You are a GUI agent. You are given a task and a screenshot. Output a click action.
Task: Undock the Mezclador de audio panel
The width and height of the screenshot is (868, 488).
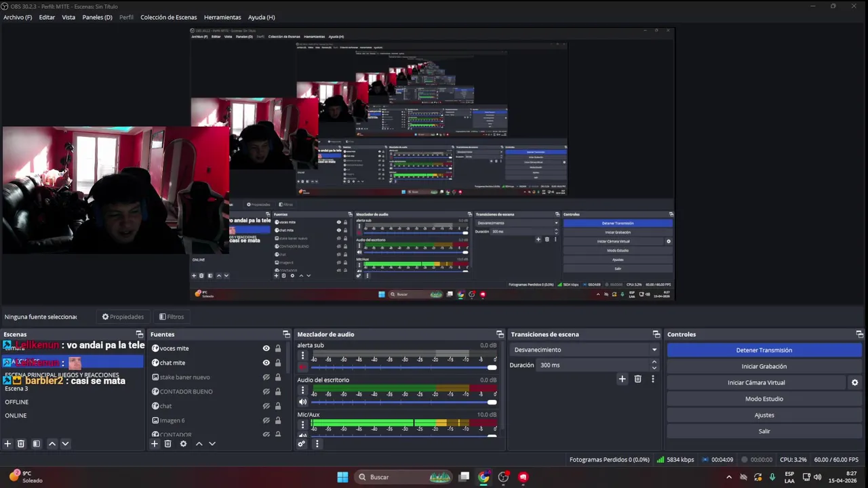[x=500, y=334]
